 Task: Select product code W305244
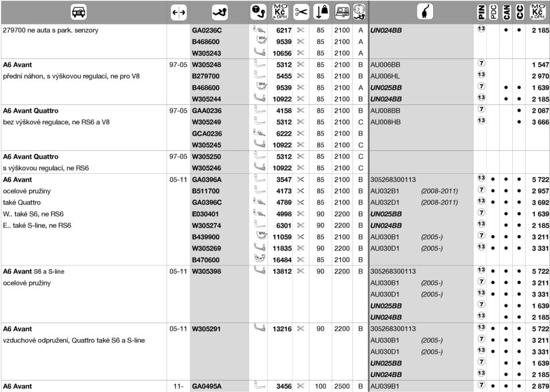206,99
